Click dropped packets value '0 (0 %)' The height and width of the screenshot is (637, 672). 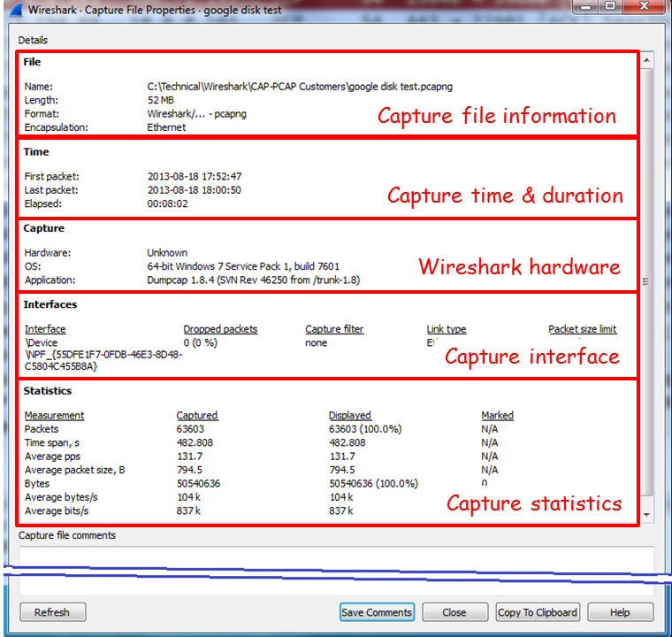click(200, 342)
